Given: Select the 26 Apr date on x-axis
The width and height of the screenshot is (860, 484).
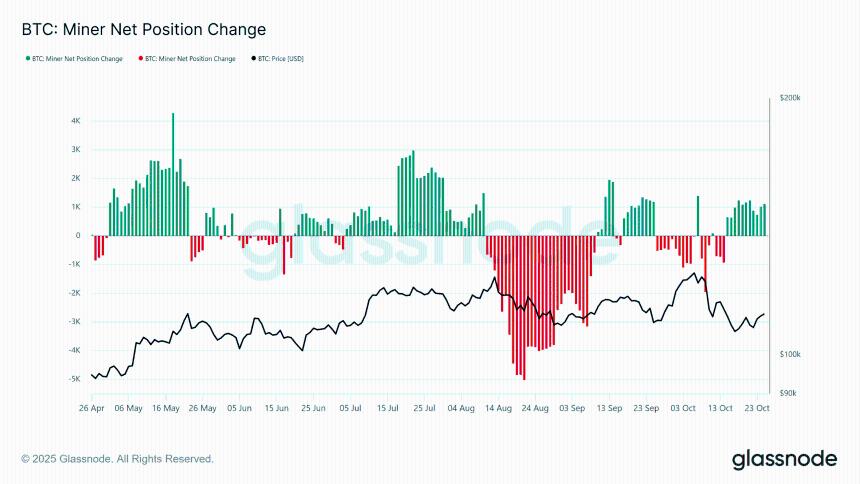Looking at the screenshot, I should [x=91, y=408].
